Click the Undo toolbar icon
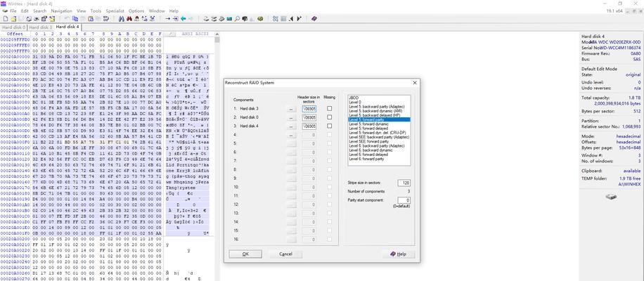This screenshot has width=644, height=281. point(66,18)
